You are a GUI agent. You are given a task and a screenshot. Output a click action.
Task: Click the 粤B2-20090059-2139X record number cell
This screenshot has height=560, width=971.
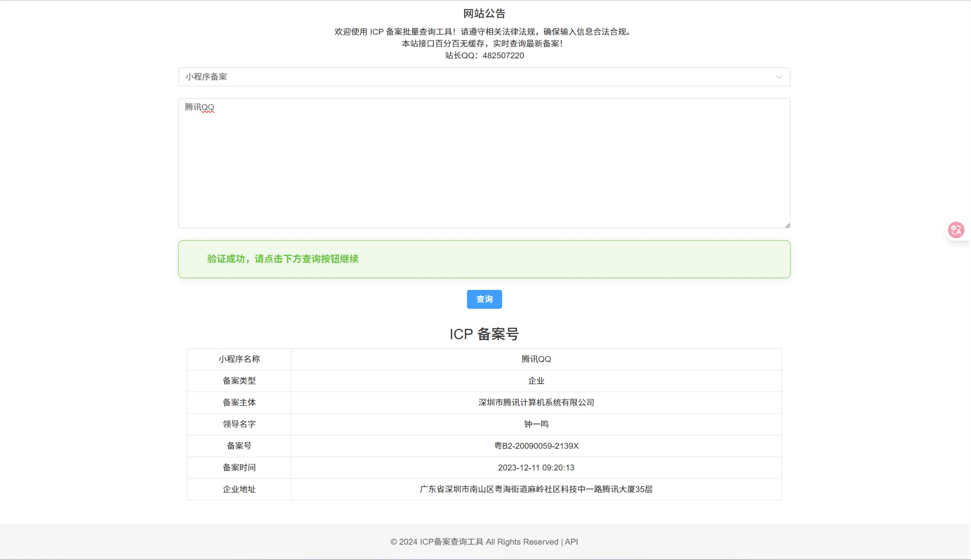(x=536, y=446)
